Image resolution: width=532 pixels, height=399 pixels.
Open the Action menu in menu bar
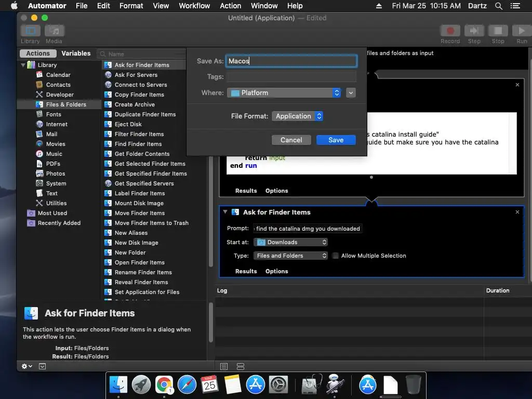click(x=230, y=6)
